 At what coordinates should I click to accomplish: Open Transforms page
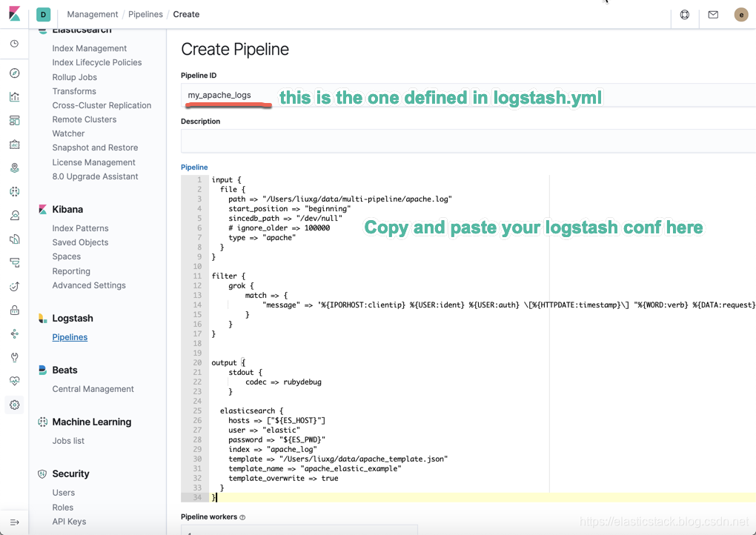pyautogui.click(x=74, y=91)
